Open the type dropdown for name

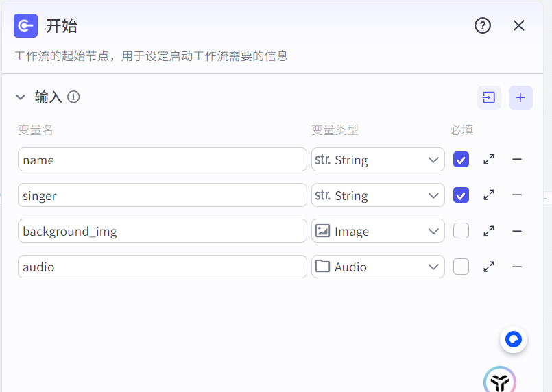click(378, 160)
